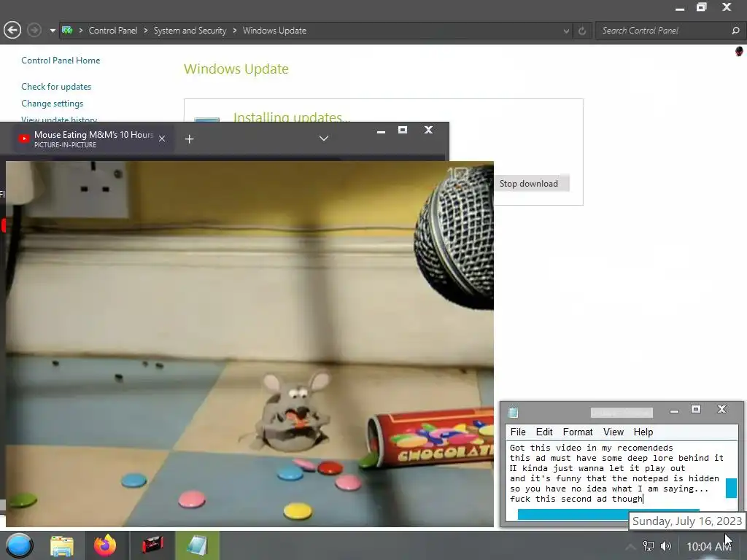Open Change settings link

(52, 104)
